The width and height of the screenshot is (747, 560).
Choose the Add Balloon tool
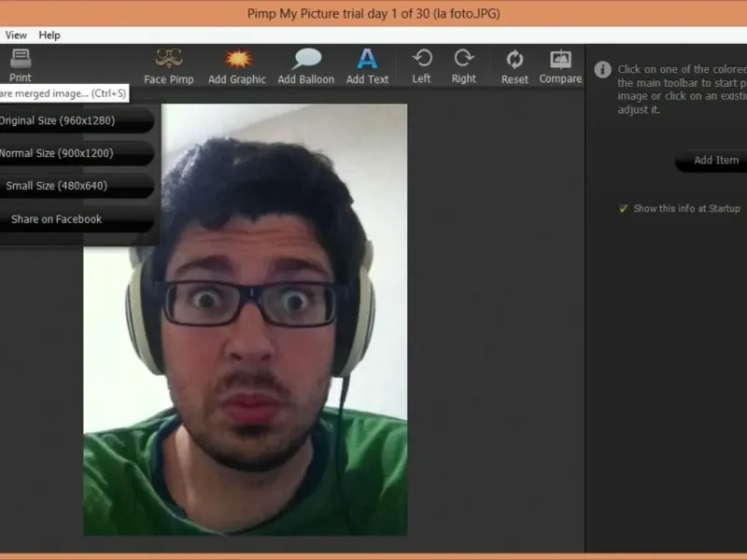[306, 66]
